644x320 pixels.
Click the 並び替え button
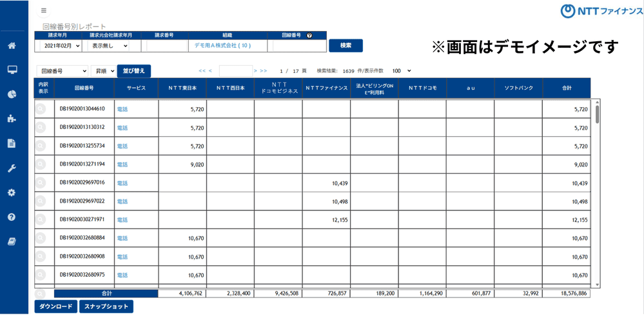coord(134,71)
